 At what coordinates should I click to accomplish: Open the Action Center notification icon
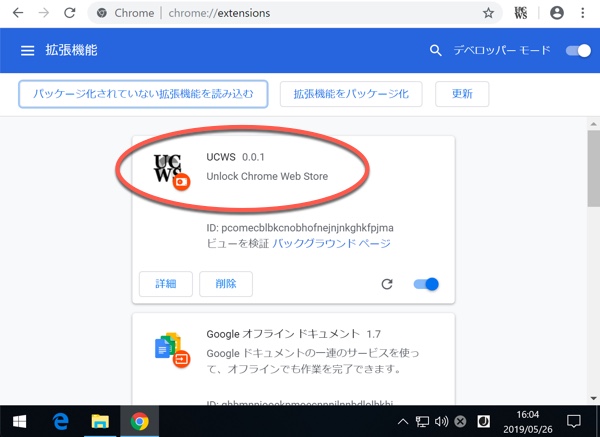pyautogui.click(x=574, y=422)
